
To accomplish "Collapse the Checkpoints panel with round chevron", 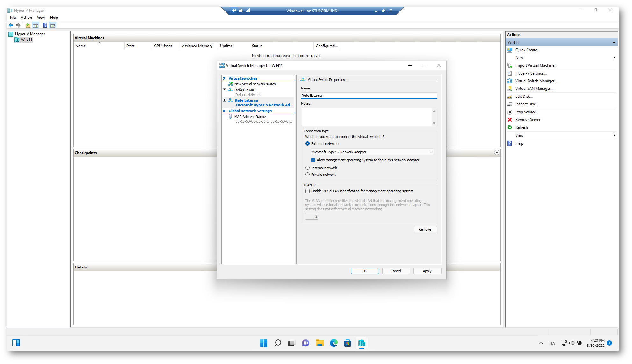I will point(497,153).
